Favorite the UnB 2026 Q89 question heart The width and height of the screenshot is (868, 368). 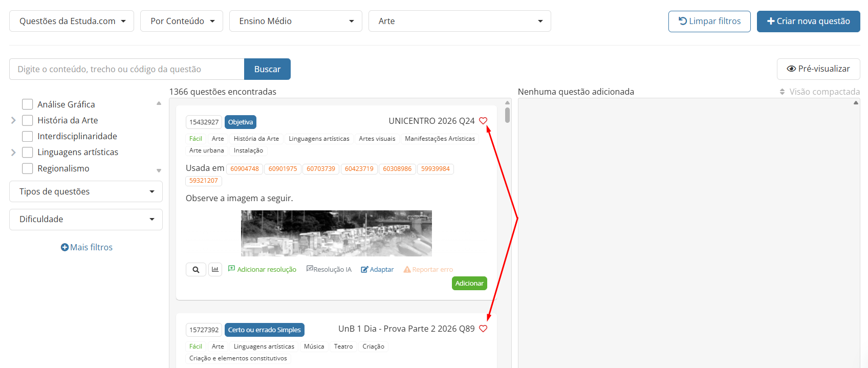coord(483,329)
